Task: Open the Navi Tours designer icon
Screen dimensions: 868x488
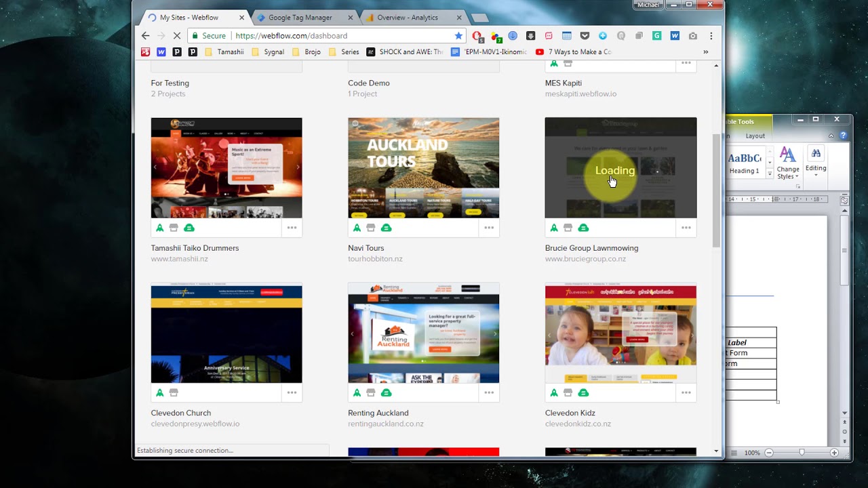Action: pyautogui.click(x=357, y=228)
